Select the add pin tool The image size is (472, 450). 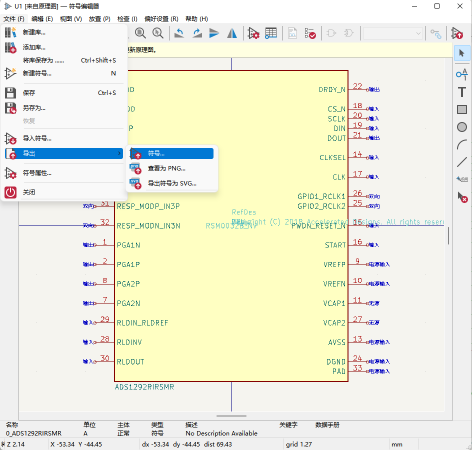pyautogui.click(x=462, y=74)
